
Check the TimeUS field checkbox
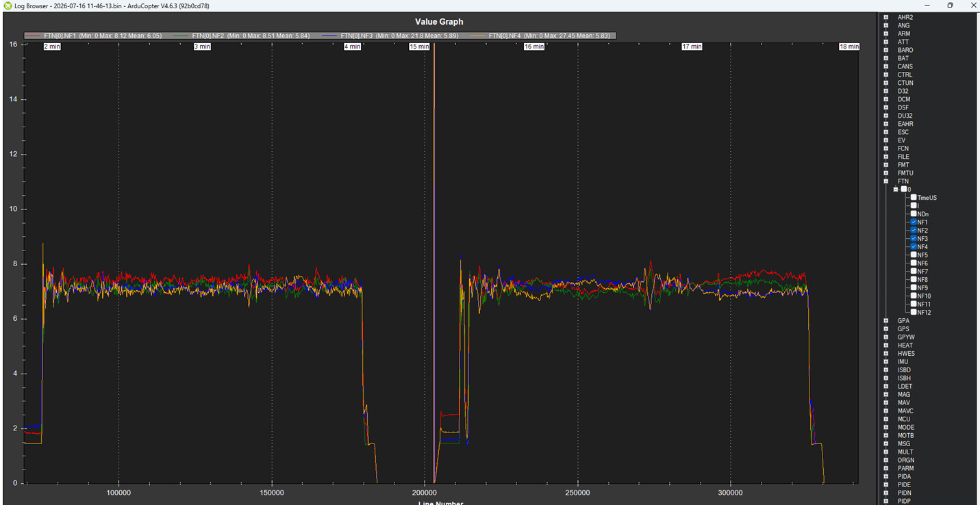(x=914, y=198)
